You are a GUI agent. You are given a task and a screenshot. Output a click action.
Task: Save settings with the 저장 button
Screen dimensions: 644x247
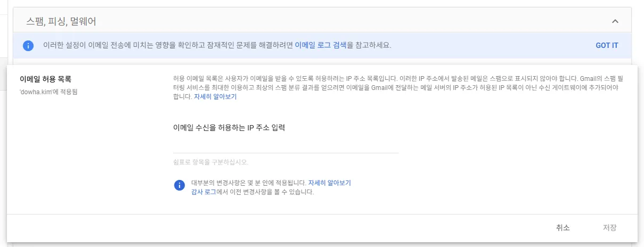click(610, 228)
